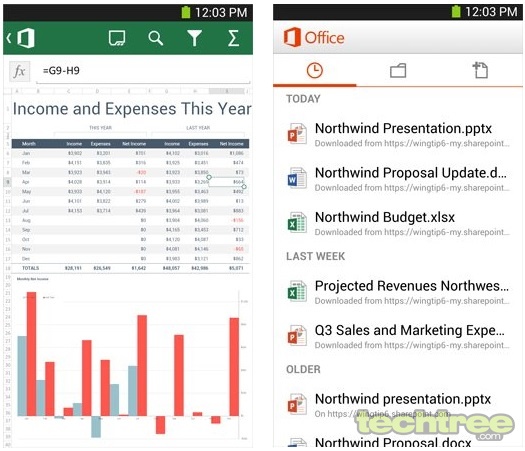
Task: Open Q3 Sales and Marketing presentation
Action: pos(398,336)
